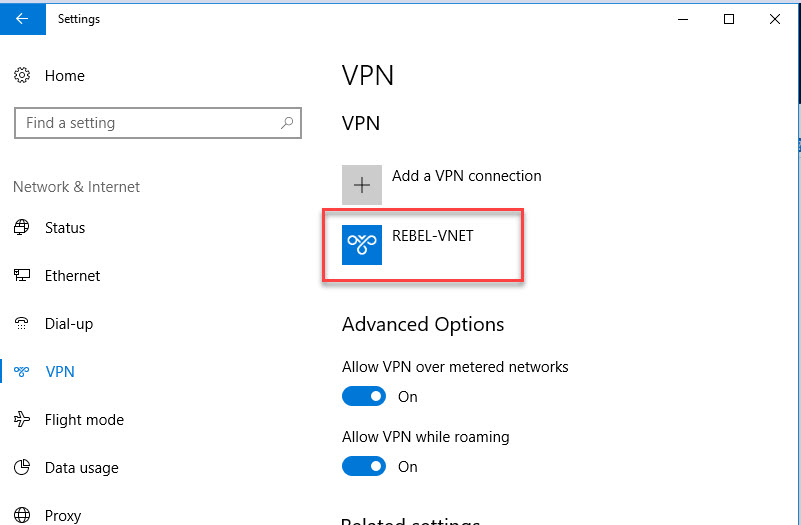Select the Ethernet monitor icon
The width and height of the screenshot is (801, 525).
21,276
